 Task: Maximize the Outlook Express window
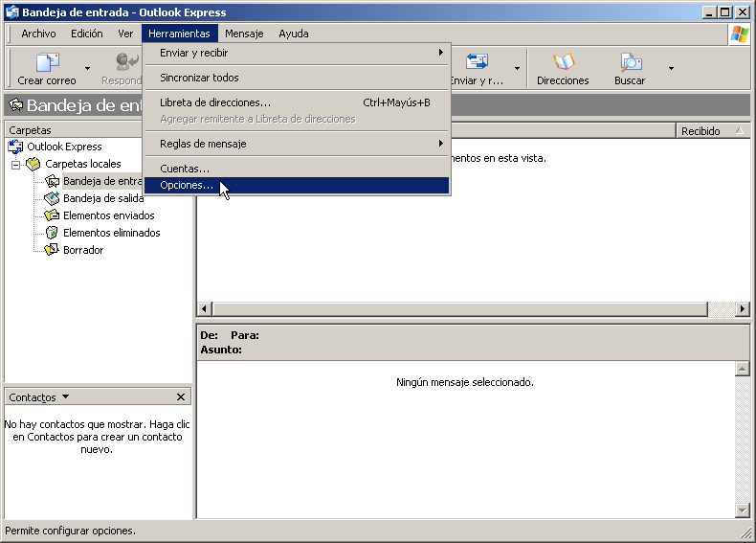[x=724, y=12]
